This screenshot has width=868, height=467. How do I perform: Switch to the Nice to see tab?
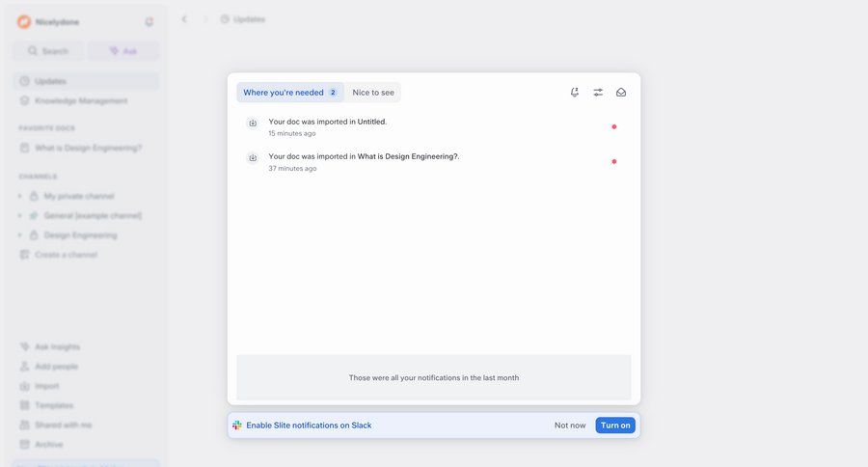[x=373, y=93]
